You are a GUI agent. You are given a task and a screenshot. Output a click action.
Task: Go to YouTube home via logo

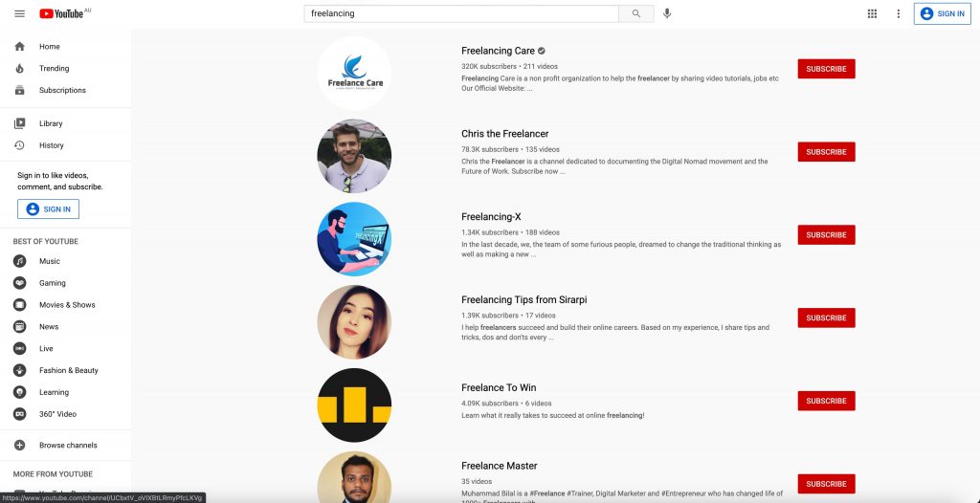[61, 13]
